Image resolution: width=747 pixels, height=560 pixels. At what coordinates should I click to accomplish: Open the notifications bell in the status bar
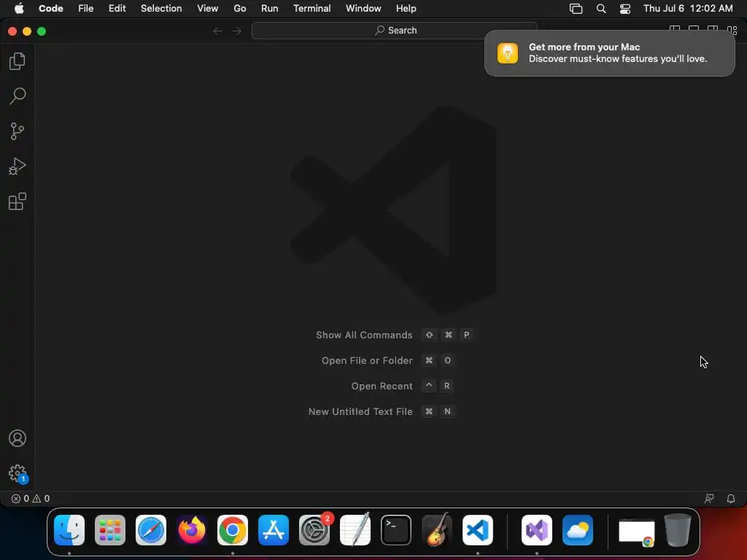click(731, 499)
